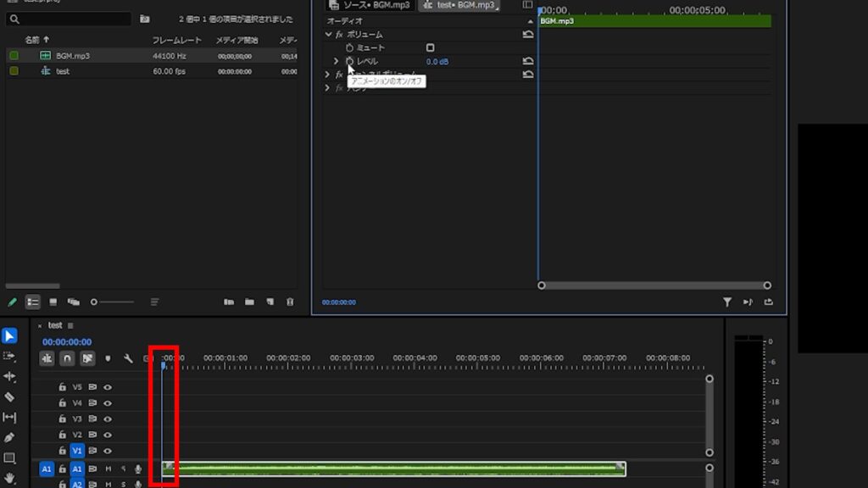This screenshot has width=868, height=488.
Task: Select the Razor tool
Action: pos(9,396)
